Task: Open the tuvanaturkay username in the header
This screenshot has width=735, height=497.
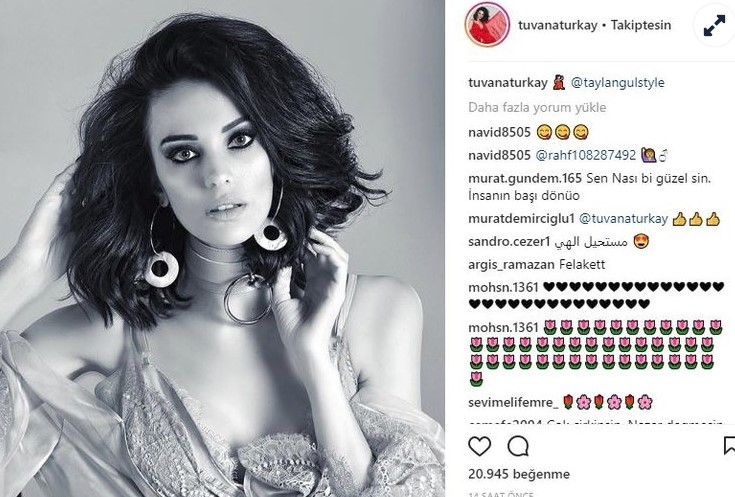Action: coord(558,25)
